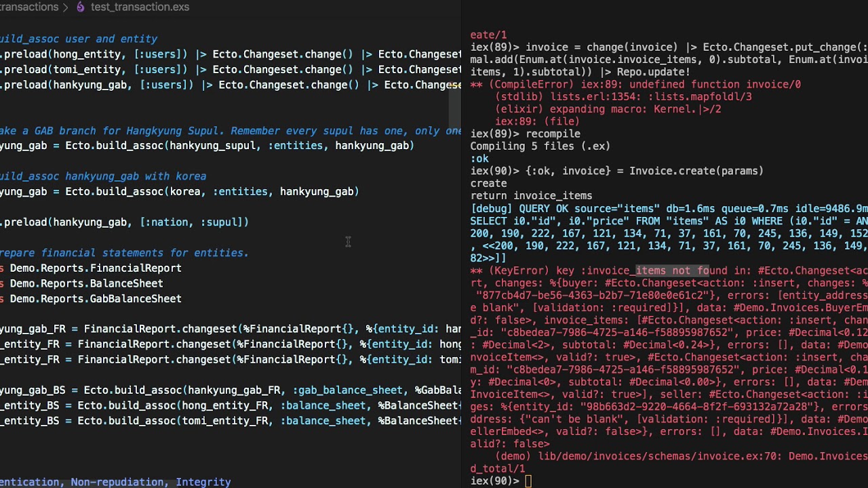The height and width of the screenshot is (488, 868).
Task: Click '(stdlib) lists.erl:1354' stack trace line
Action: (623, 97)
